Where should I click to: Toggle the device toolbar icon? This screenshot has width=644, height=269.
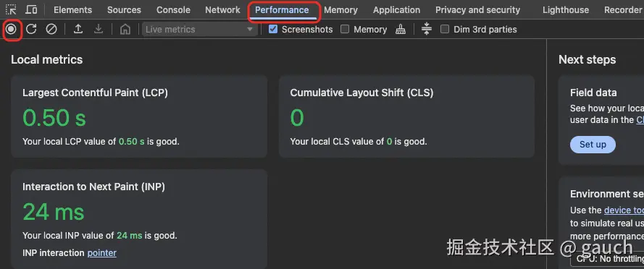click(x=31, y=9)
